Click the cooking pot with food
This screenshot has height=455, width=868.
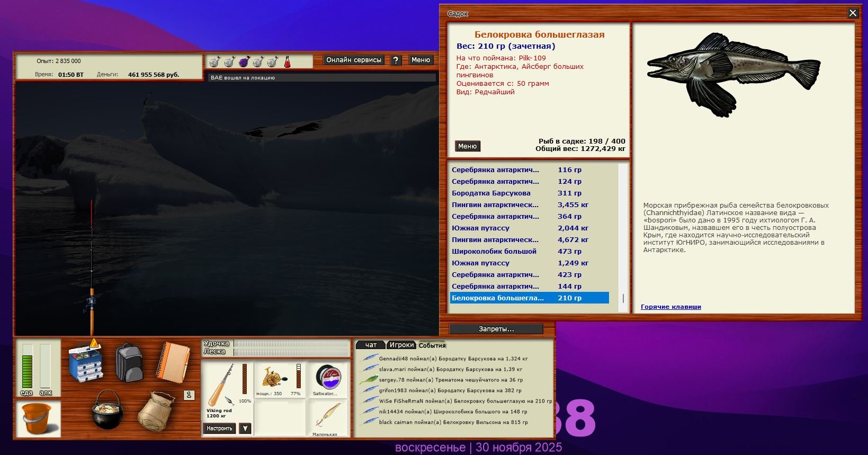pos(107,409)
